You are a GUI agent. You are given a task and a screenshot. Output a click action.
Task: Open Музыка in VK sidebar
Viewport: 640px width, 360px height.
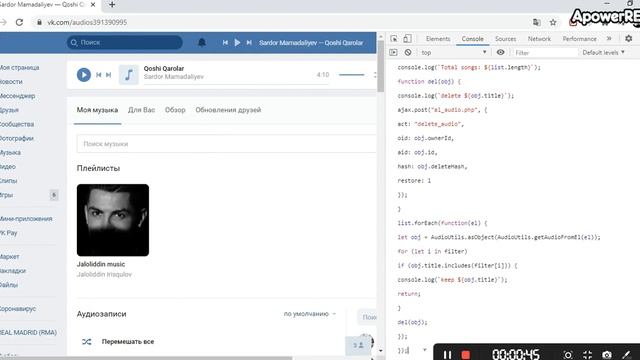(x=10, y=152)
